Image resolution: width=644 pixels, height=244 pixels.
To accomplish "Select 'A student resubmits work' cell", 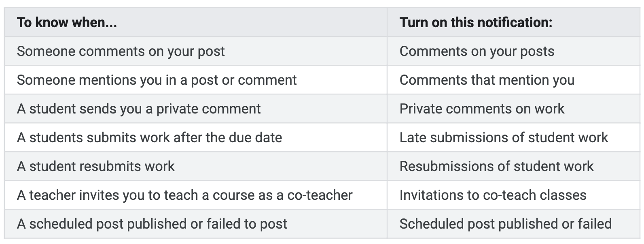I will point(96,167).
